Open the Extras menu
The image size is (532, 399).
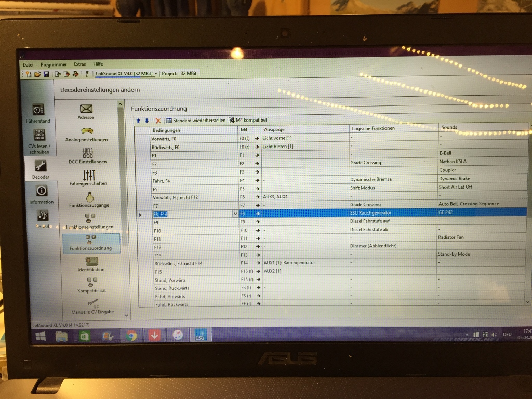(x=79, y=64)
